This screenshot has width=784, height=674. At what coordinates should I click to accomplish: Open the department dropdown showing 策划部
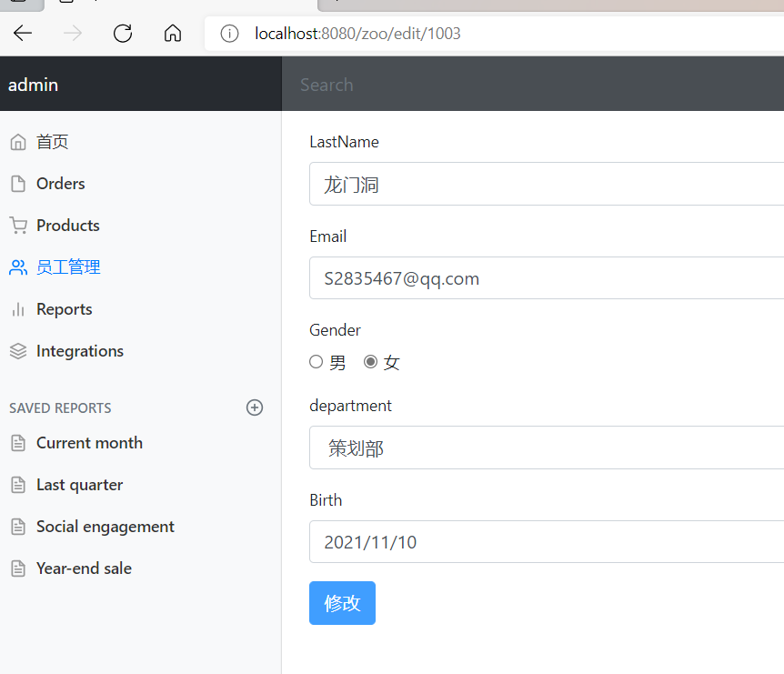click(546, 448)
